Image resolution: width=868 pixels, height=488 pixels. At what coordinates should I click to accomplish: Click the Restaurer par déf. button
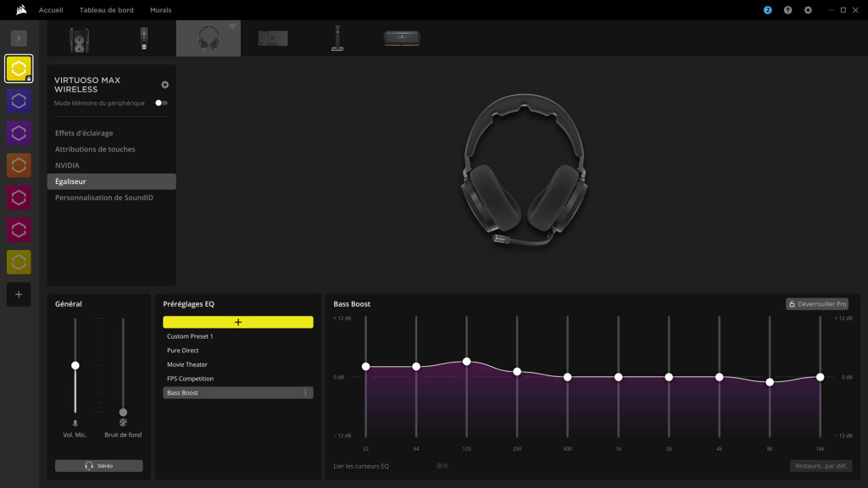(821, 466)
